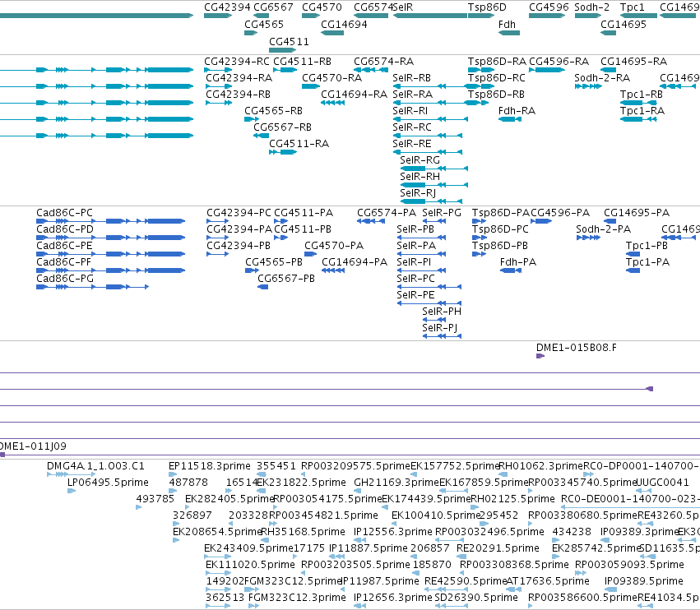This screenshot has width=700, height=610.
Task: Click the EP11518.3prime EST label
Action: pyautogui.click(x=210, y=466)
